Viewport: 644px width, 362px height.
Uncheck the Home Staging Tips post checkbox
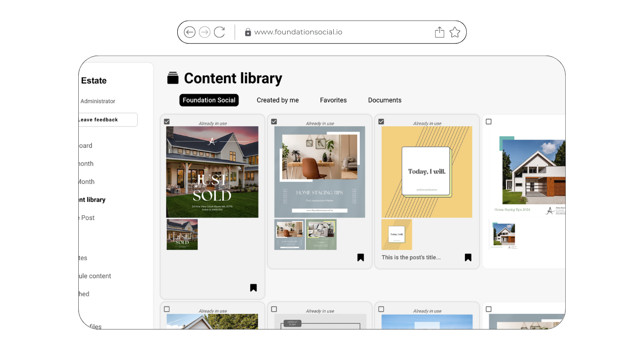pyautogui.click(x=274, y=122)
